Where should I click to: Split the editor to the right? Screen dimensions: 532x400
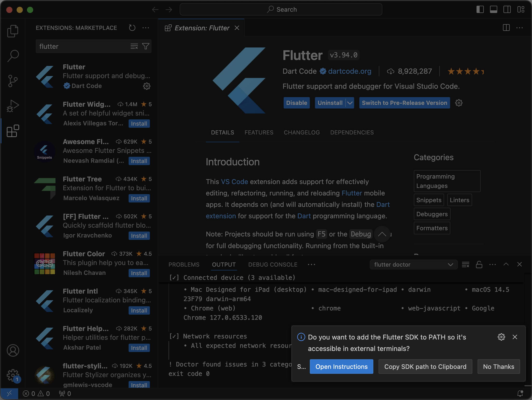pyautogui.click(x=506, y=28)
